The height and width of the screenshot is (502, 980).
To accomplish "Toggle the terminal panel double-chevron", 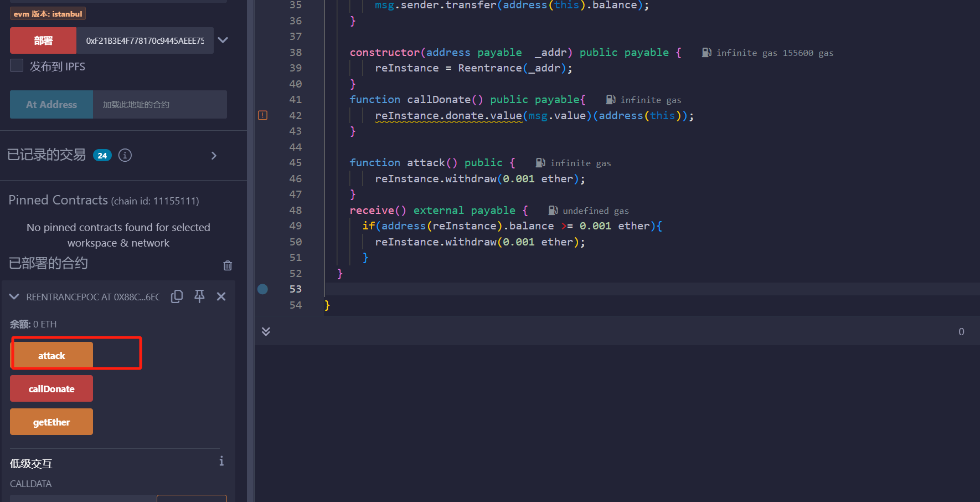I will pyautogui.click(x=266, y=331).
